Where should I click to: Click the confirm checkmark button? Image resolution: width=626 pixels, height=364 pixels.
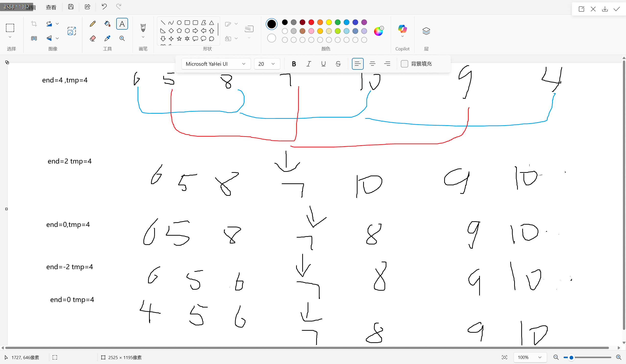tap(616, 9)
